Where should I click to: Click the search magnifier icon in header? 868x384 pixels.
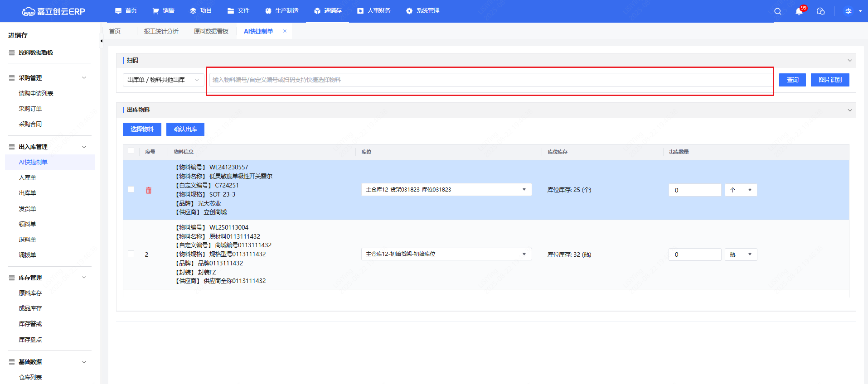click(x=777, y=11)
